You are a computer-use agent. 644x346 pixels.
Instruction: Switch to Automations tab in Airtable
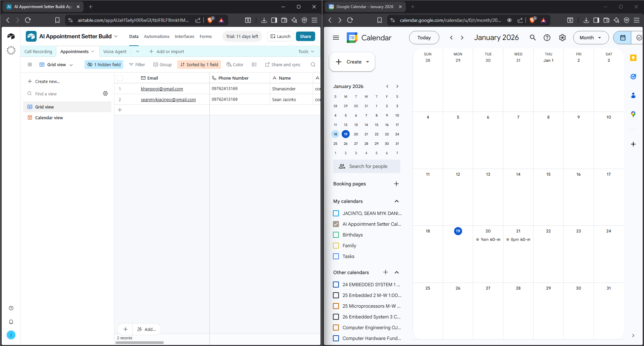(157, 36)
